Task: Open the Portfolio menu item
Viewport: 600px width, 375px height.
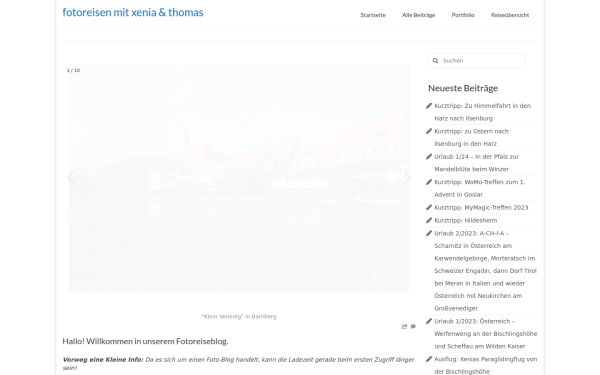Action: 463,15
